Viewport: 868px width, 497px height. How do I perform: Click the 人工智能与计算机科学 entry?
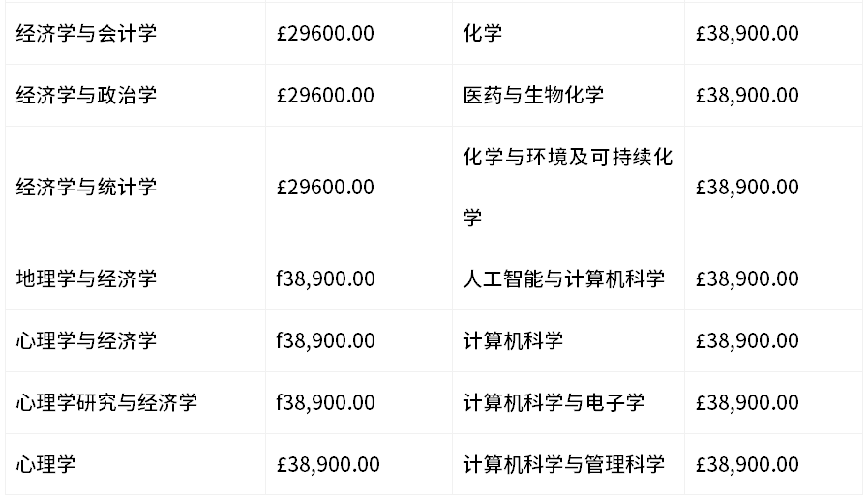[564, 279]
